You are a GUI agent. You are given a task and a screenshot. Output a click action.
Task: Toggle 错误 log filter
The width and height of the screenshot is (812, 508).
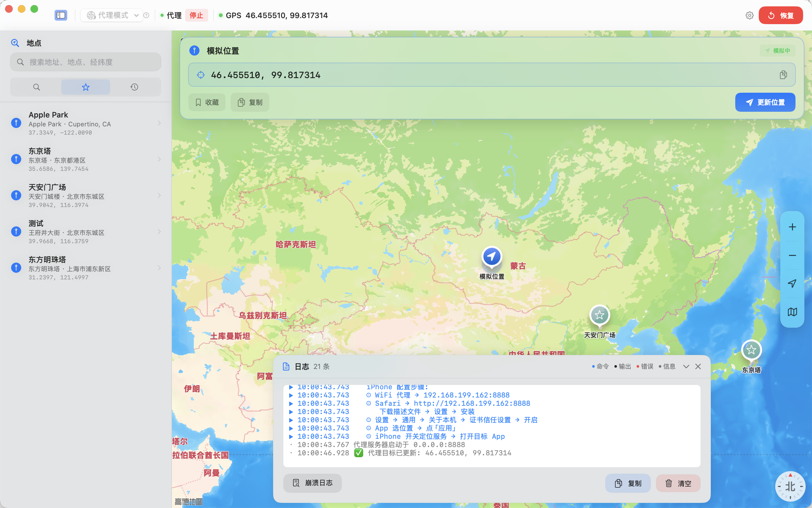(x=645, y=366)
